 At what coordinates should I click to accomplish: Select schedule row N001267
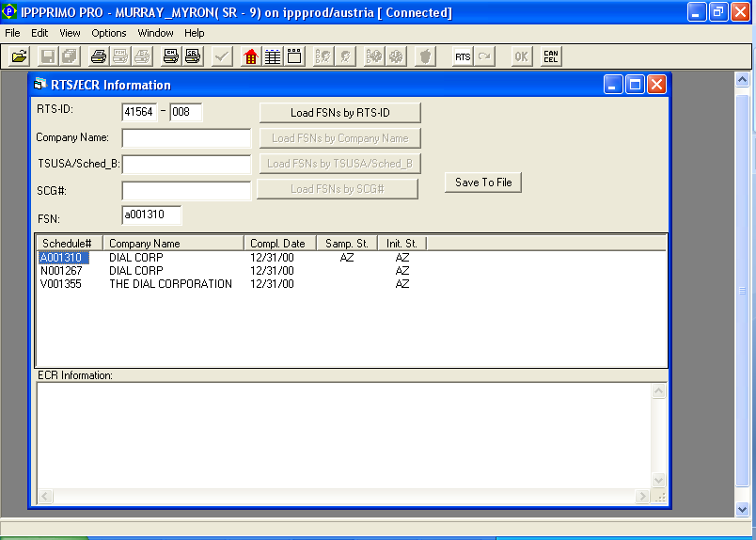click(x=62, y=271)
